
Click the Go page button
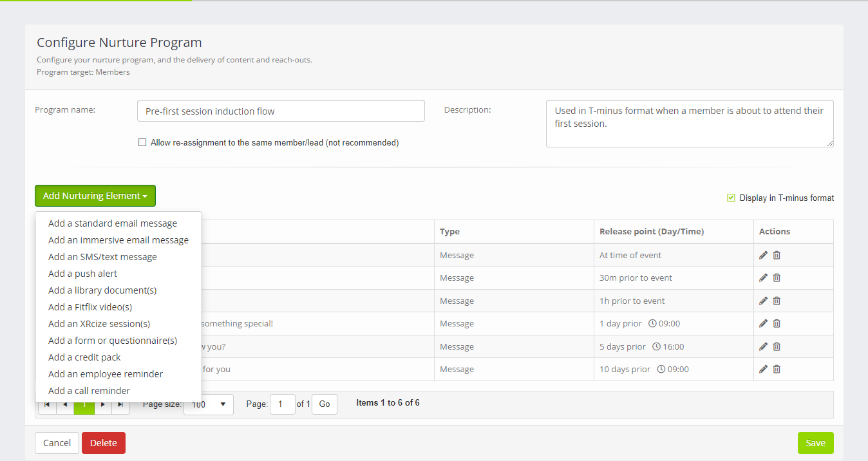[x=325, y=404]
